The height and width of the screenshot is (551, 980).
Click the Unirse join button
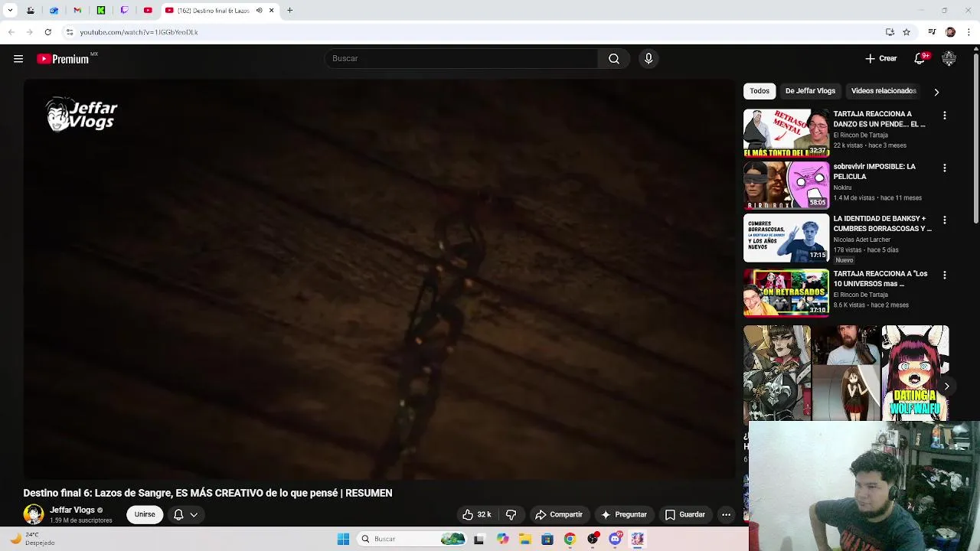[x=145, y=514]
